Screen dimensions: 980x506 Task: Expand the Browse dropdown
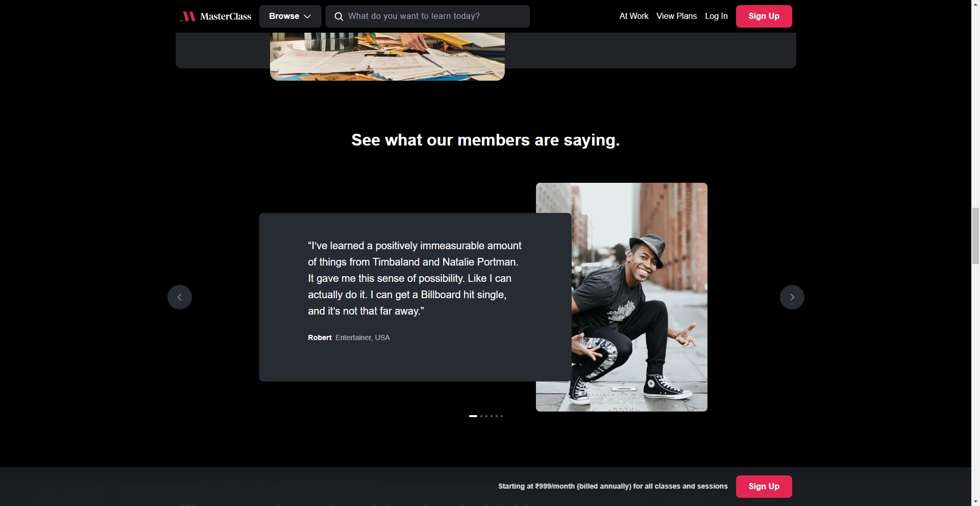[x=290, y=16]
